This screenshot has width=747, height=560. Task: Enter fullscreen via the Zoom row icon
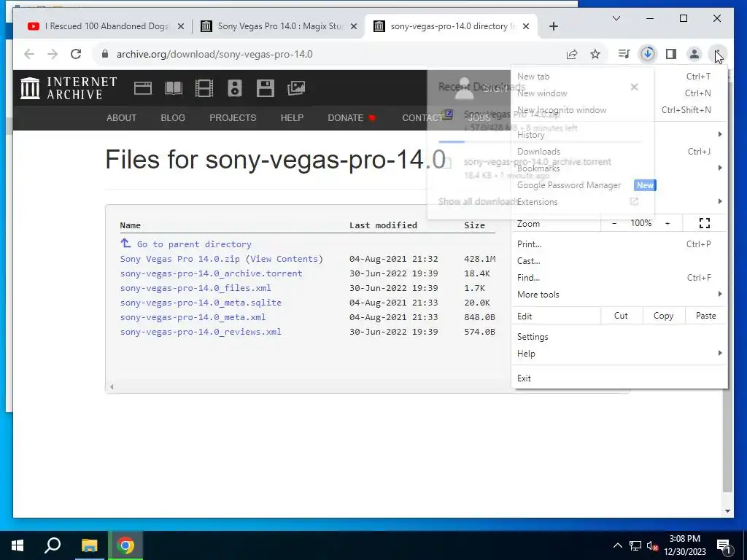coord(705,223)
